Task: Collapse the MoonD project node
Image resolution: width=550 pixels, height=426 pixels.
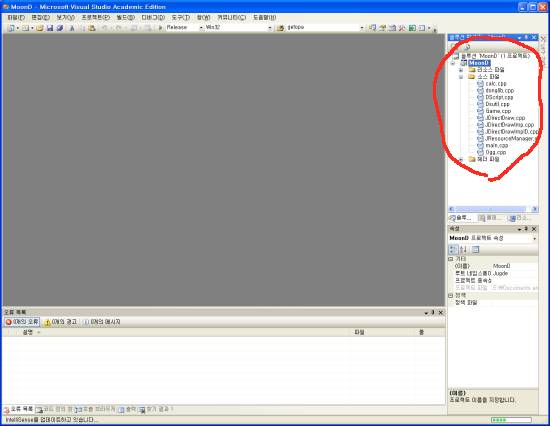Action: coord(453,63)
